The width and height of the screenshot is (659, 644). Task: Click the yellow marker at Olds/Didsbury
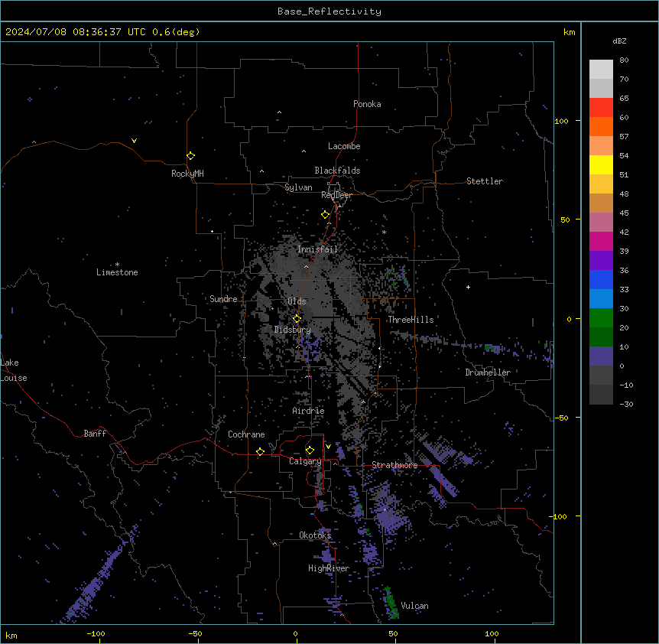click(297, 319)
